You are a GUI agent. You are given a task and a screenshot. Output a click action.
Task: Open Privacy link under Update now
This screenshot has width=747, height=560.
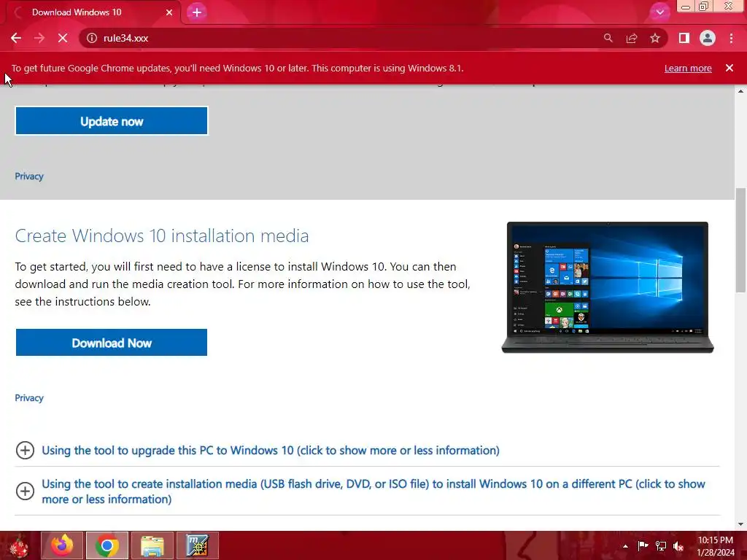pyautogui.click(x=29, y=176)
